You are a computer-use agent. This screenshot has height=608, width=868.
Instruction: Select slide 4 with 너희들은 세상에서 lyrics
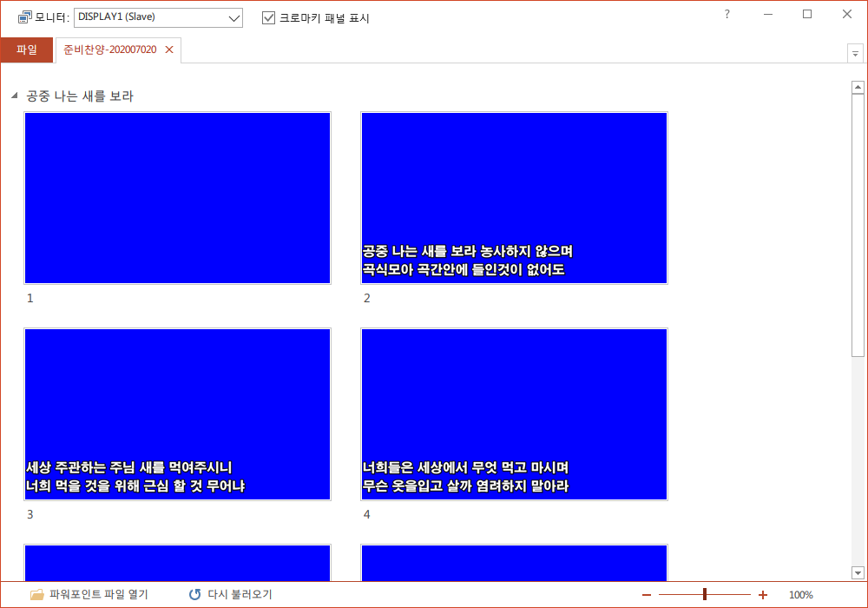click(514, 414)
